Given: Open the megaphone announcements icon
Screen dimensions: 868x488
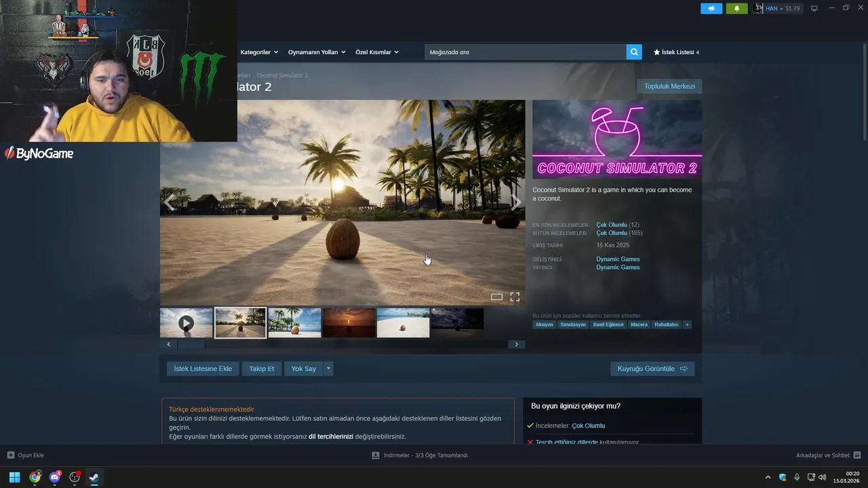Looking at the screenshot, I should pyautogui.click(x=711, y=8).
